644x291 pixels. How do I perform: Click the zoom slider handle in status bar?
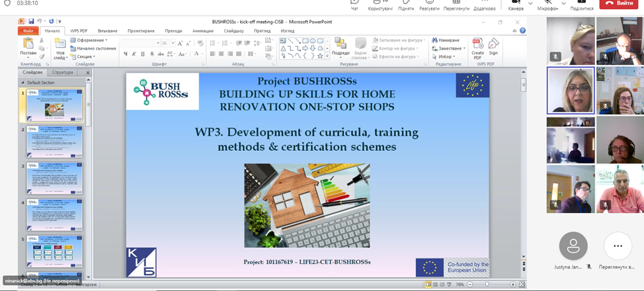tap(487, 284)
